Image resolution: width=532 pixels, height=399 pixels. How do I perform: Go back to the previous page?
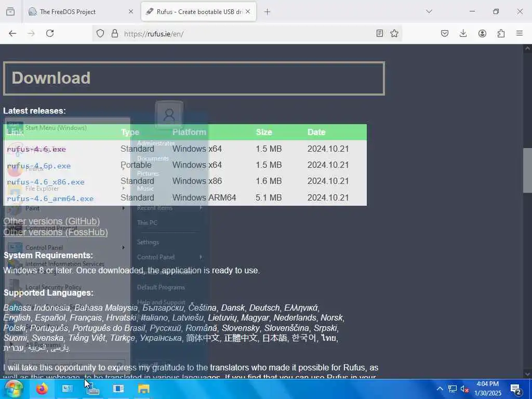[12, 33]
